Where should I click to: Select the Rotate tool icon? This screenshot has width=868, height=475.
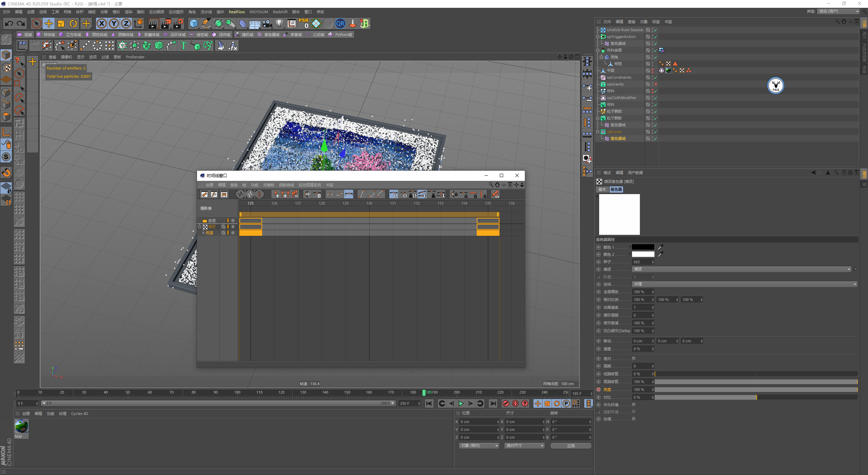point(73,23)
